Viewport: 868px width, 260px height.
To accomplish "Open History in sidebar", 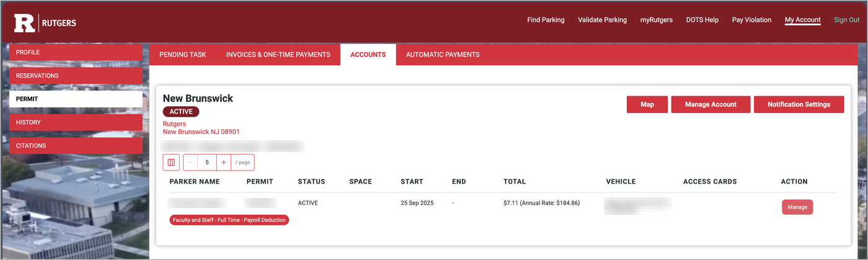I will click(x=76, y=122).
